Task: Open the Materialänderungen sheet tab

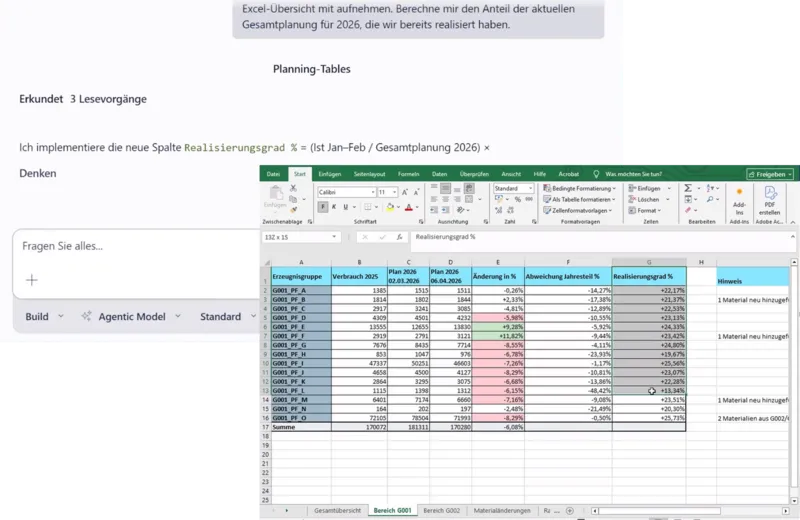Action: point(502,510)
